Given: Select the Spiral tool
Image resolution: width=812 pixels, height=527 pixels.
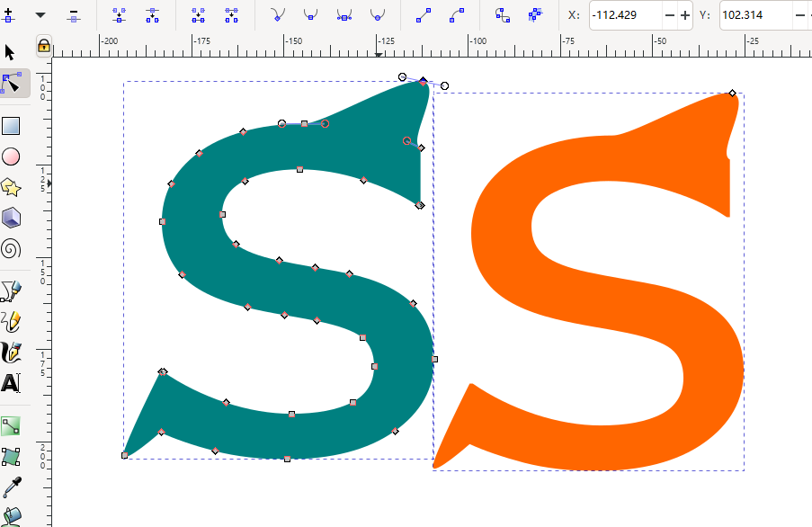Looking at the screenshot, I should pos(11,248).
